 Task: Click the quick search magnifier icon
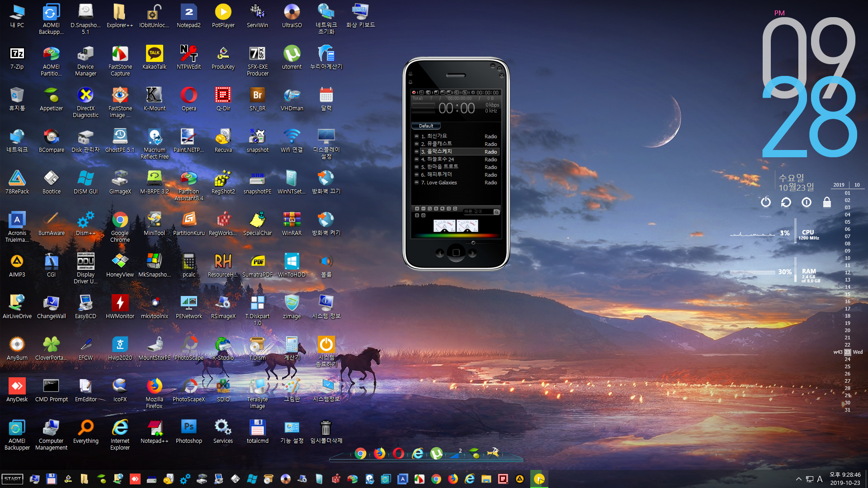pos(496,211)
